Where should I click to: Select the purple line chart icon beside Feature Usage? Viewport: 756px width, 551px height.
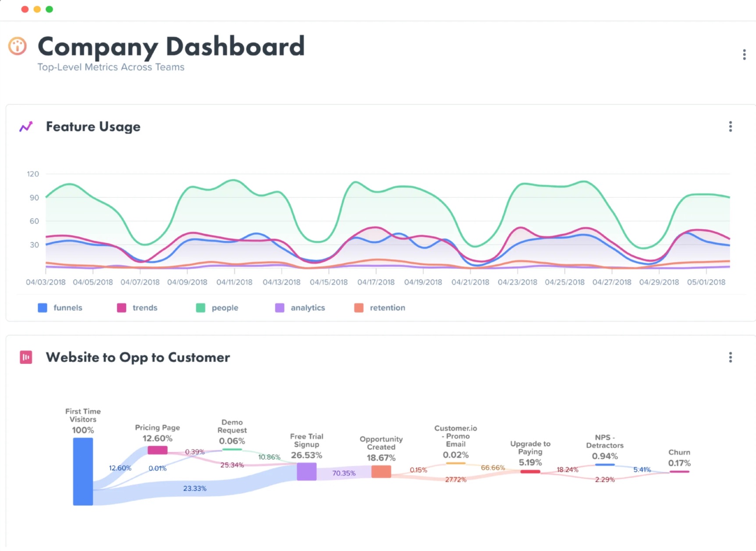[26, 126]
